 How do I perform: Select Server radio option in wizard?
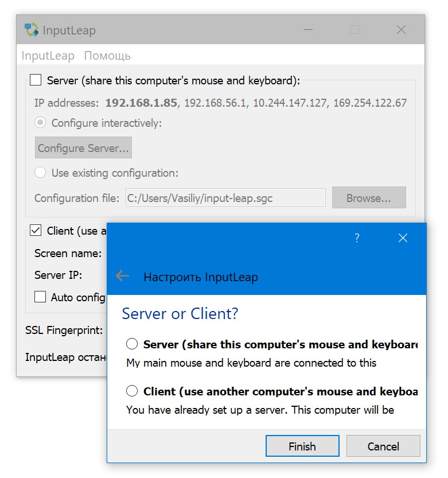pyautogui.click(x=132, y=344)
